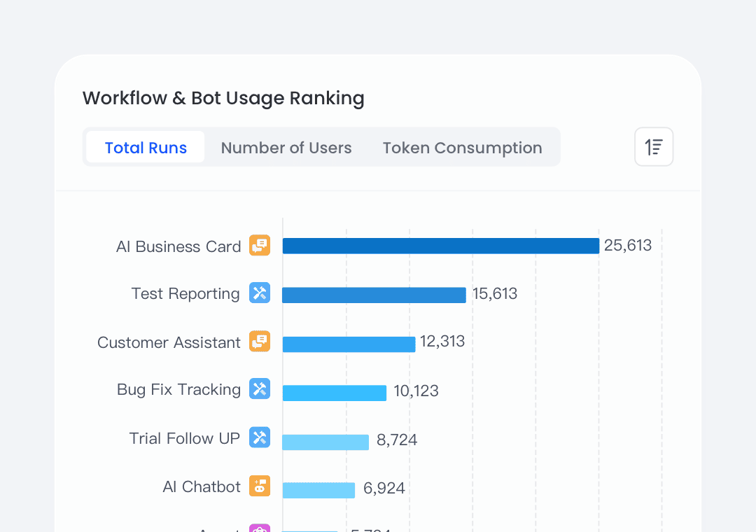
Task: Click the Workflow & Bot Usage Ranking title
Action: coord(223,98)
